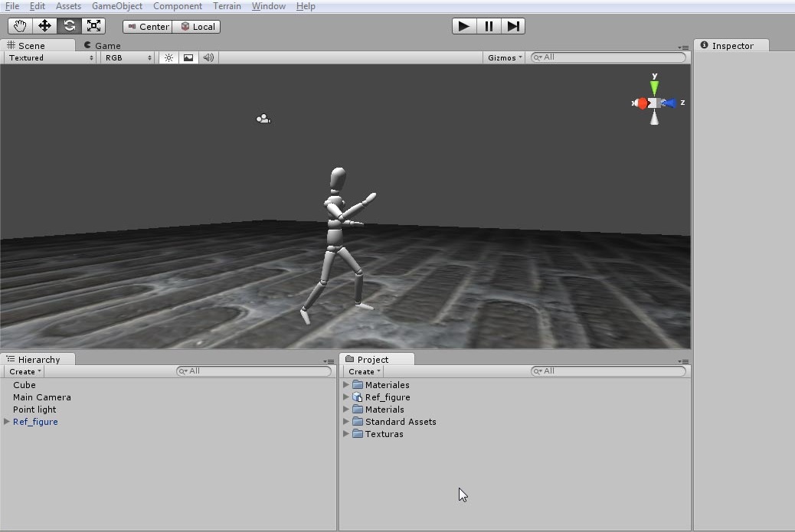Screen dimensions: 795x532
Task: Toggle scene lighting sun icon
Action: pyautogui.click(x=168, y=57)
